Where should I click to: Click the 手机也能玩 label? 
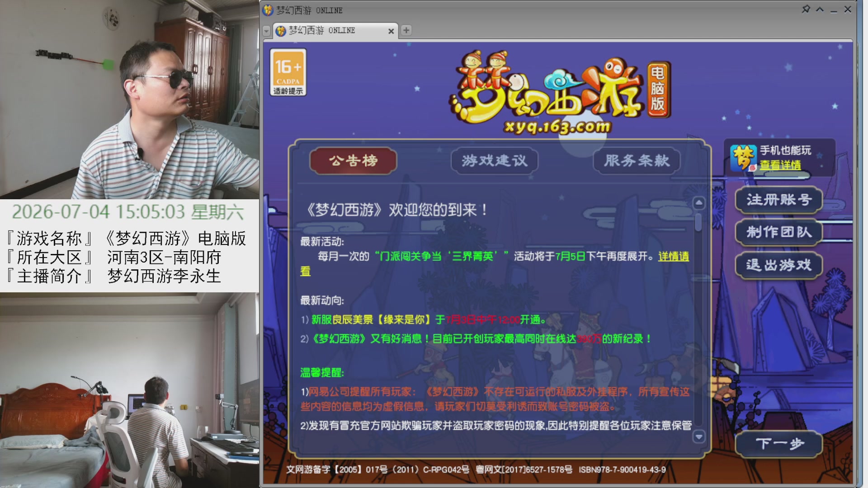pyautogui.click(x=785, y=150)
